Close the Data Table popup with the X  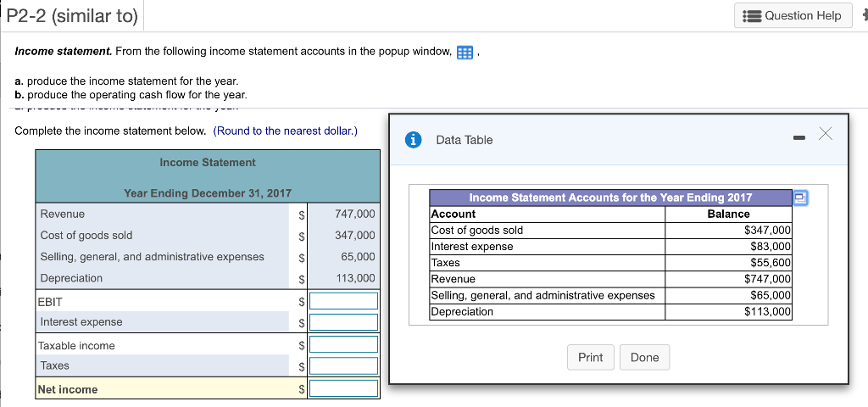(x=826, y=135)
